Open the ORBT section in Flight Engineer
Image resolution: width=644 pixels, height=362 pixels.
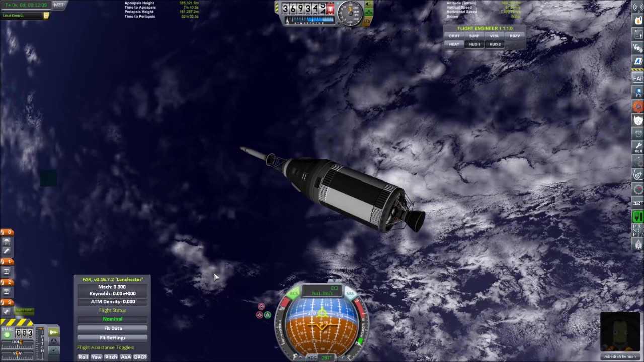coord(454,36)
